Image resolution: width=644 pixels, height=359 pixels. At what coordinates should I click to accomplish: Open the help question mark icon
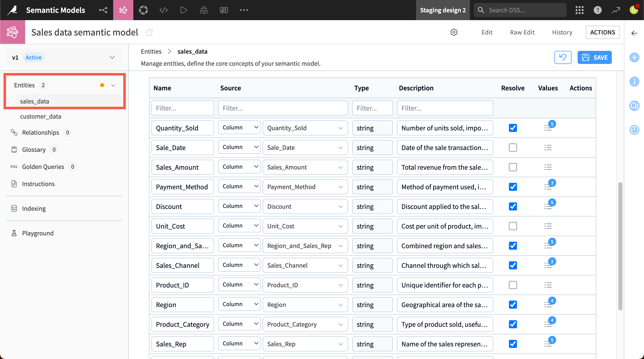point(598,10)
